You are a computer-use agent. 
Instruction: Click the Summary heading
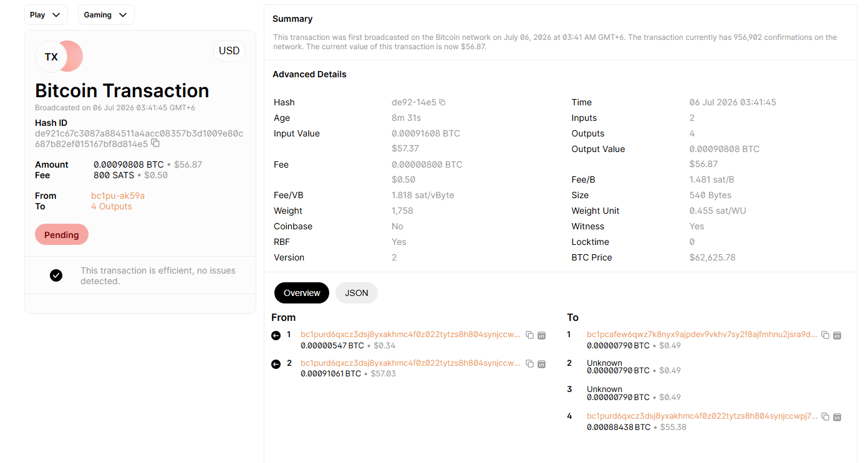click(x=292, y=19)
